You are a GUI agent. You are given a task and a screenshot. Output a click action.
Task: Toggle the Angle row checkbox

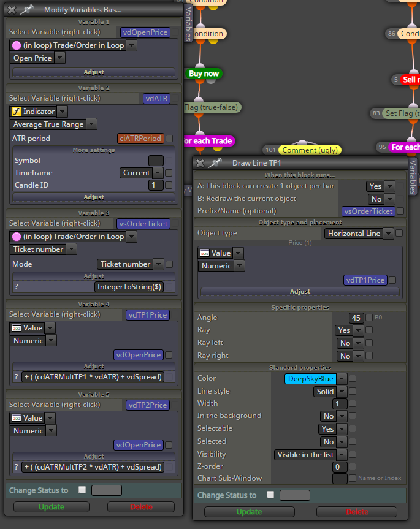tap(369, 318)
